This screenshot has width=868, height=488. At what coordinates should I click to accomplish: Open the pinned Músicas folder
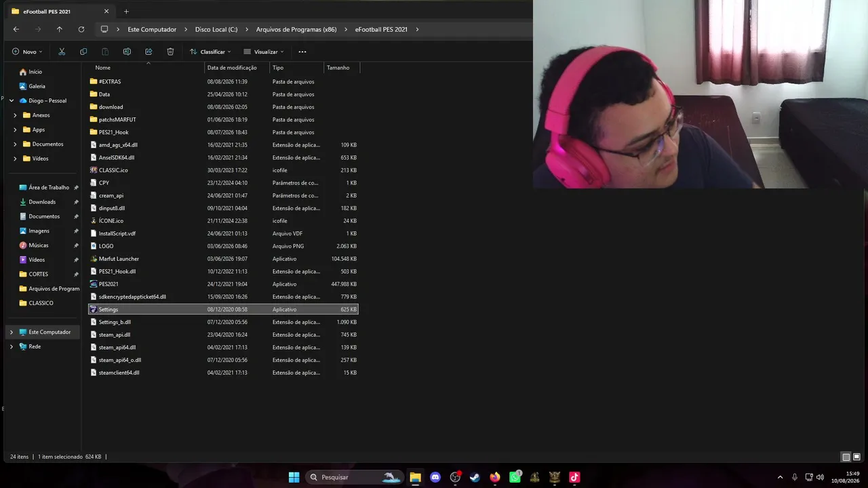39,245
